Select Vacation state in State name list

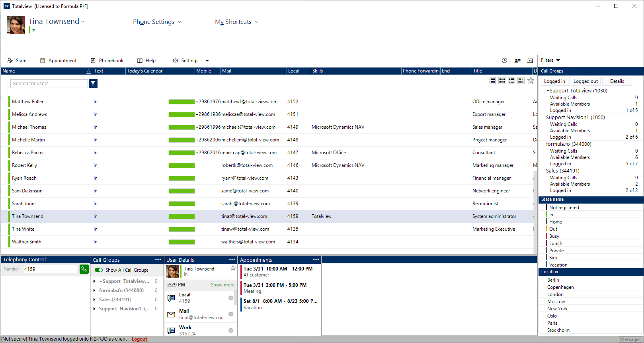tap(558, 265)
